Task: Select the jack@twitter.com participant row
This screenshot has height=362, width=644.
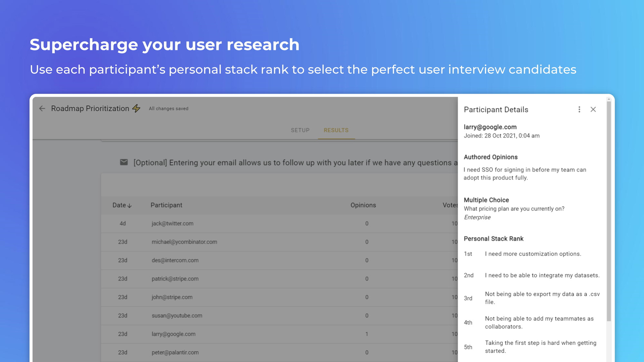Action: coord(173,224)
